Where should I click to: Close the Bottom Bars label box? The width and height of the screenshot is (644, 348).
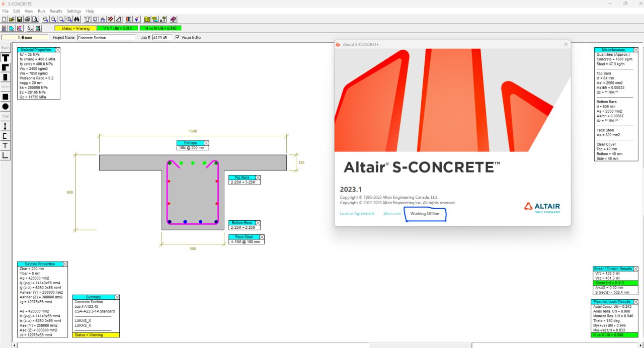point(258,223)
